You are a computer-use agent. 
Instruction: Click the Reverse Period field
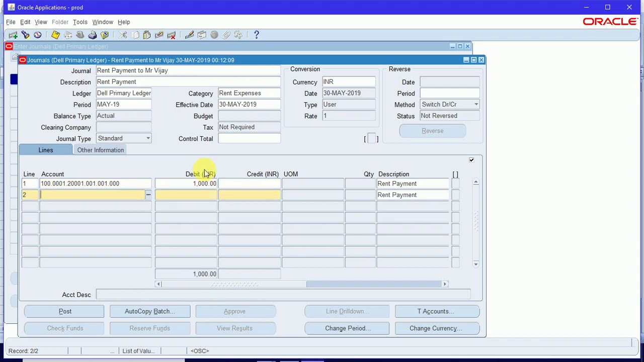[450, 94]
